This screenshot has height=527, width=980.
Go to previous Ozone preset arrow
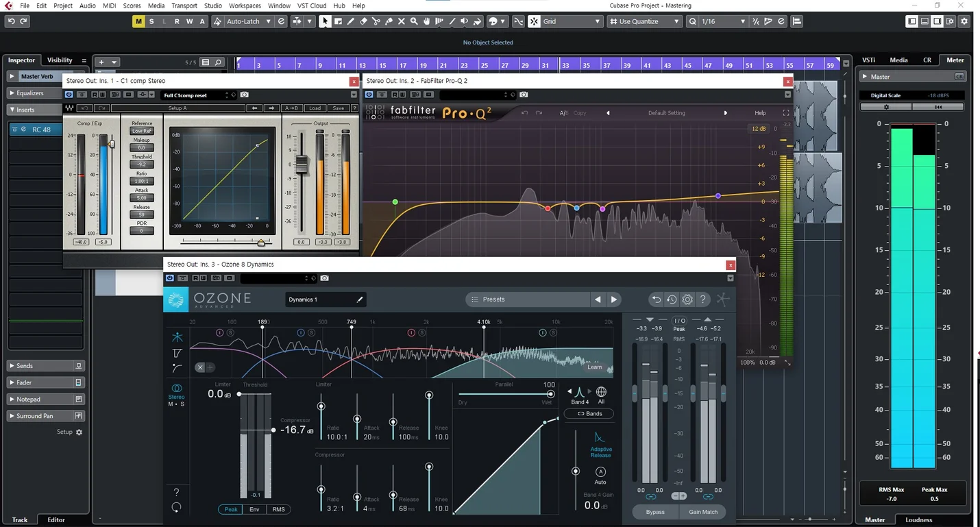pos(598,299)
